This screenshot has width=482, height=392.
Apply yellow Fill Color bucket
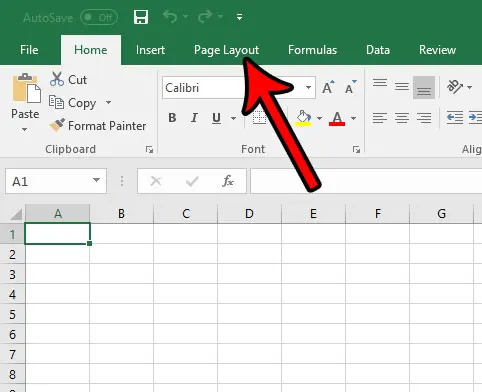[x=303, y=118]
